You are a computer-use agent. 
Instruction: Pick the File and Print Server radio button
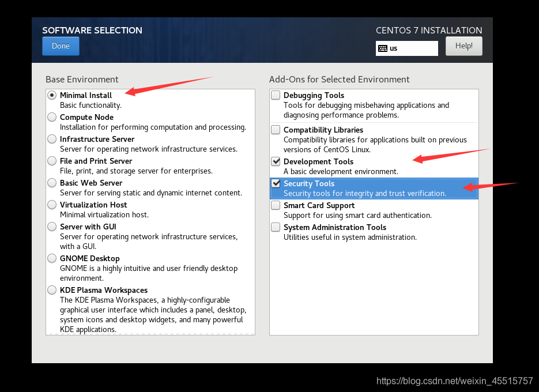point(52,161)
